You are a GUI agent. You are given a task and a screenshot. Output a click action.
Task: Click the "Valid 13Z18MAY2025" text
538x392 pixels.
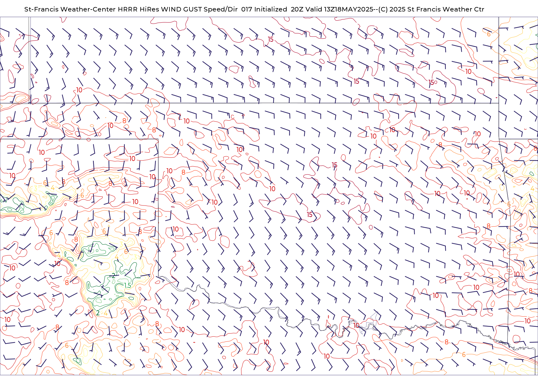(339, 9)
